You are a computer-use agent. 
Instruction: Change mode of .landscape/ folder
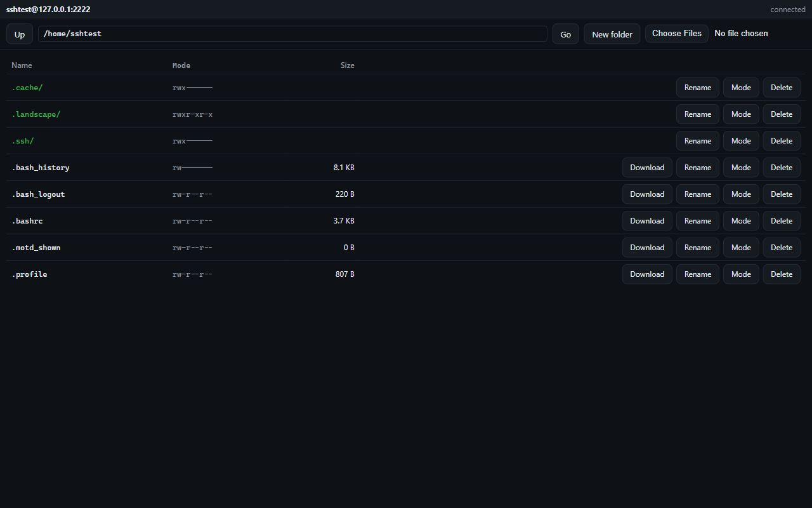click(741, 114)
